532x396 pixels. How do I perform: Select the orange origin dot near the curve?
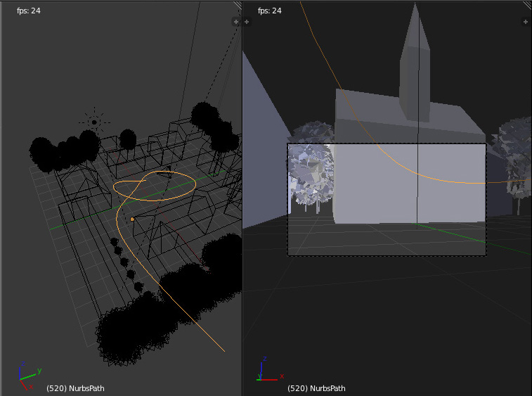132,219
